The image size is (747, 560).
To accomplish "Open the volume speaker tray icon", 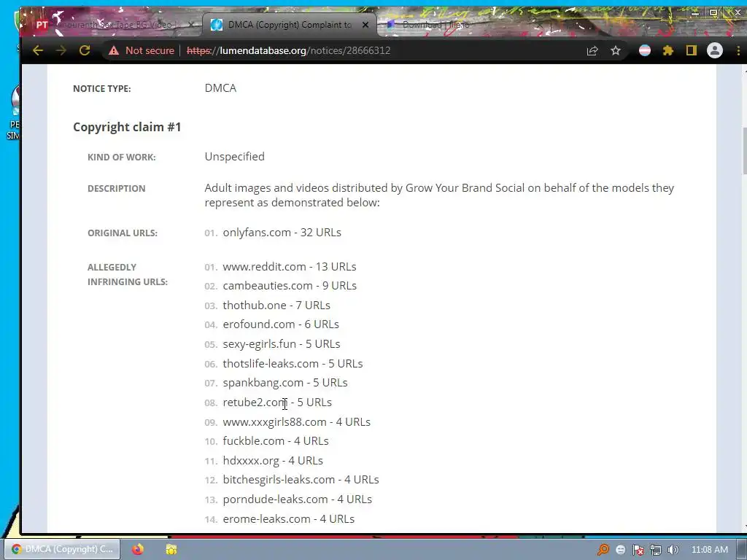I will tap(673, 550).
